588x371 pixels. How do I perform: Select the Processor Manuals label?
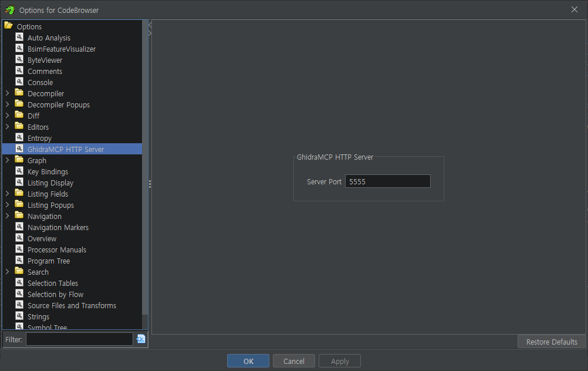[x=56, y=250]
